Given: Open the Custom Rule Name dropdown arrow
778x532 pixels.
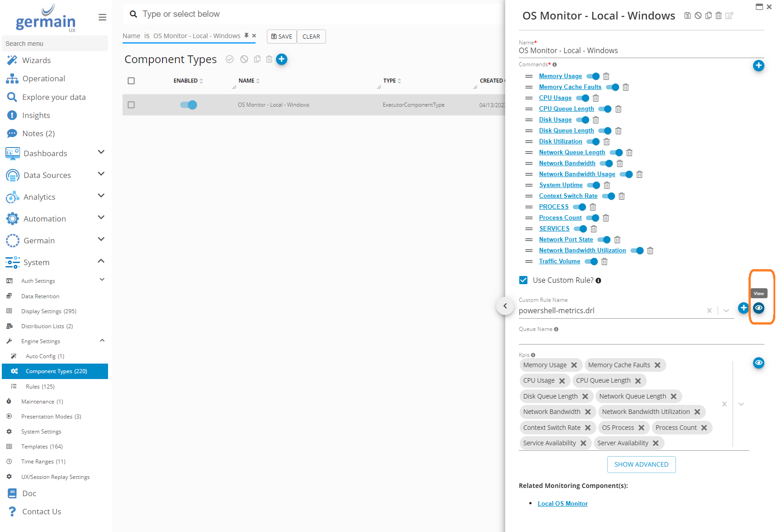Looking at the screenshot, I should click(726, 310).
